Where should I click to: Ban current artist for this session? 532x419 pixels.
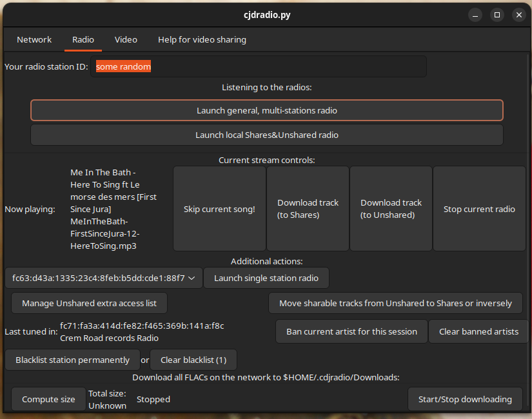click(x=351, y=331)
